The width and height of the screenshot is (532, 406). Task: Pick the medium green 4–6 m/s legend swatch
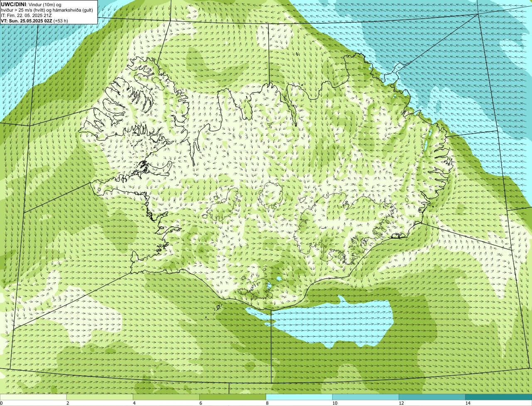click(166, 397)
